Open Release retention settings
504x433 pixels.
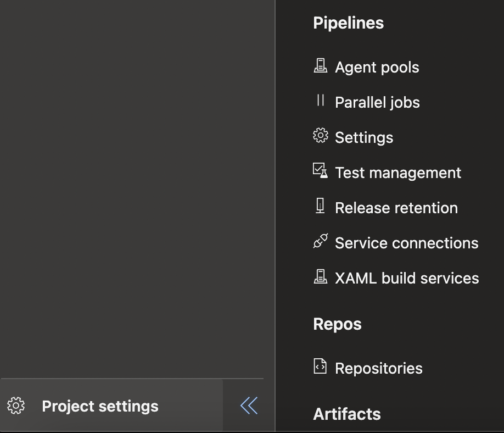coord(396,208)
